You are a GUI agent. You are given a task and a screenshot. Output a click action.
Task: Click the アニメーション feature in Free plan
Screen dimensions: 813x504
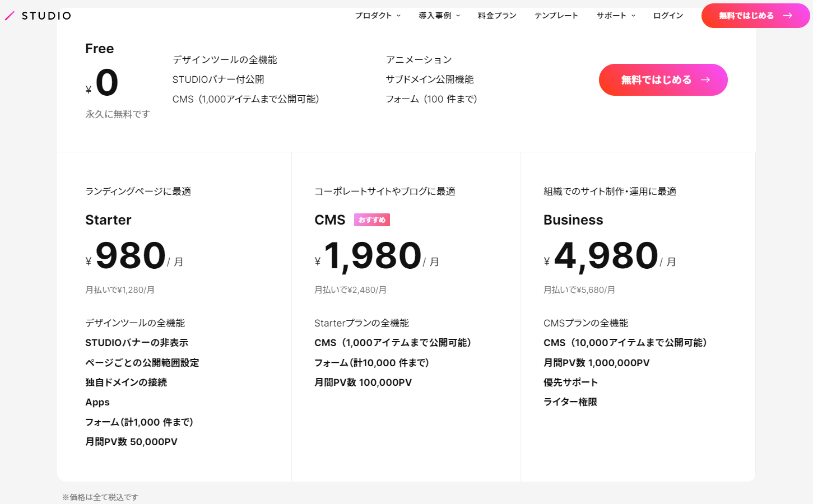click(x=419, y=60)
